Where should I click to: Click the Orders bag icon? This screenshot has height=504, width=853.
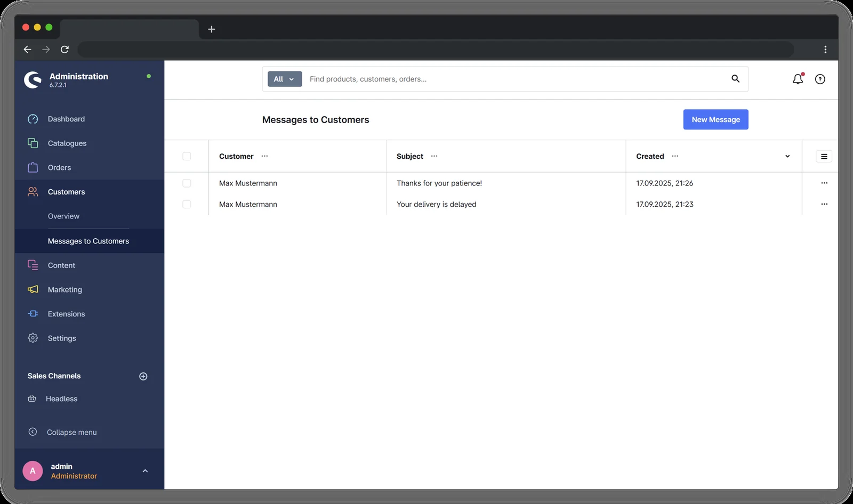click(x=33, y=167)
